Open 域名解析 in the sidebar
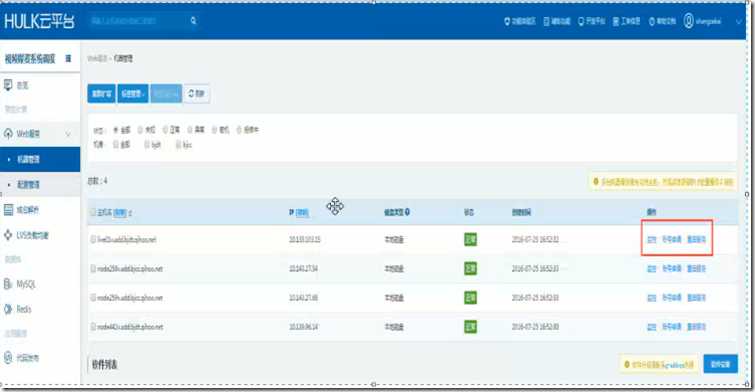The image size is (755, 392). click(x=27, y=210)
